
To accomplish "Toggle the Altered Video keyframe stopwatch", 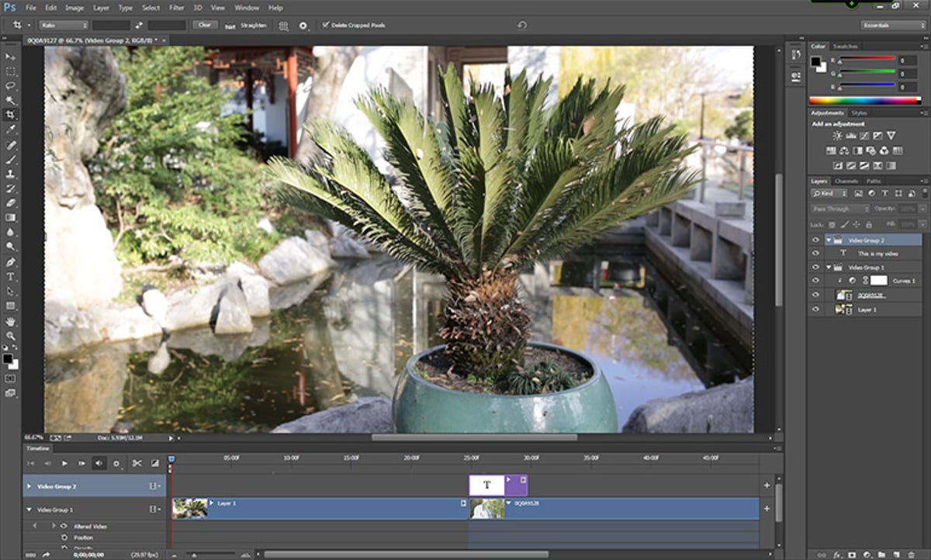I will [64, 526].
